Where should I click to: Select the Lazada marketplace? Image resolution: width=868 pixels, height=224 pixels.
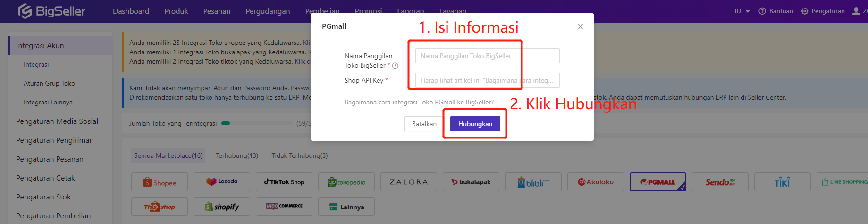222,182
